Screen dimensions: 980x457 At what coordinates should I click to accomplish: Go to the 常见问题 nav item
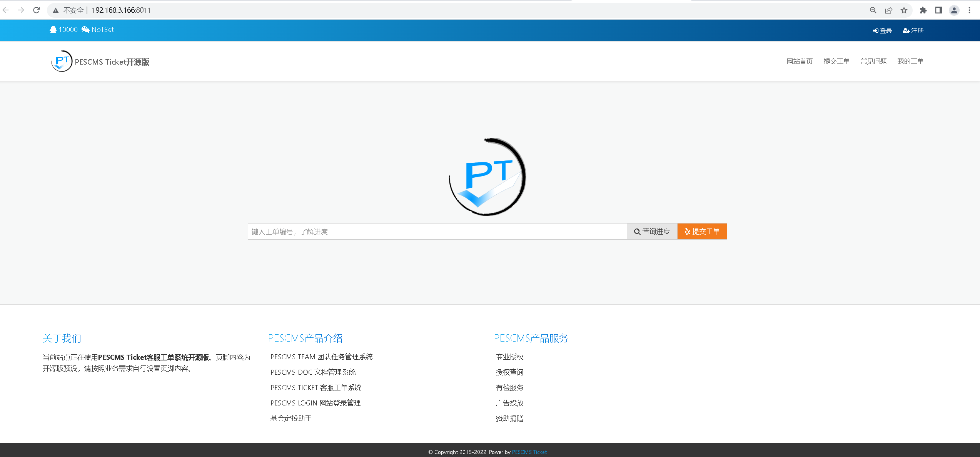tap(873, 61)
